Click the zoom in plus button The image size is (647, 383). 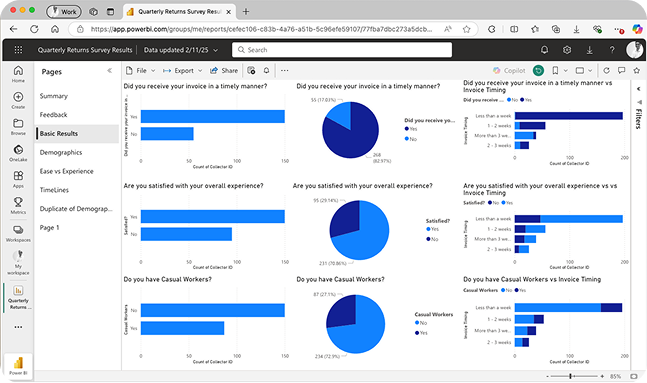(x=602, y=376)
